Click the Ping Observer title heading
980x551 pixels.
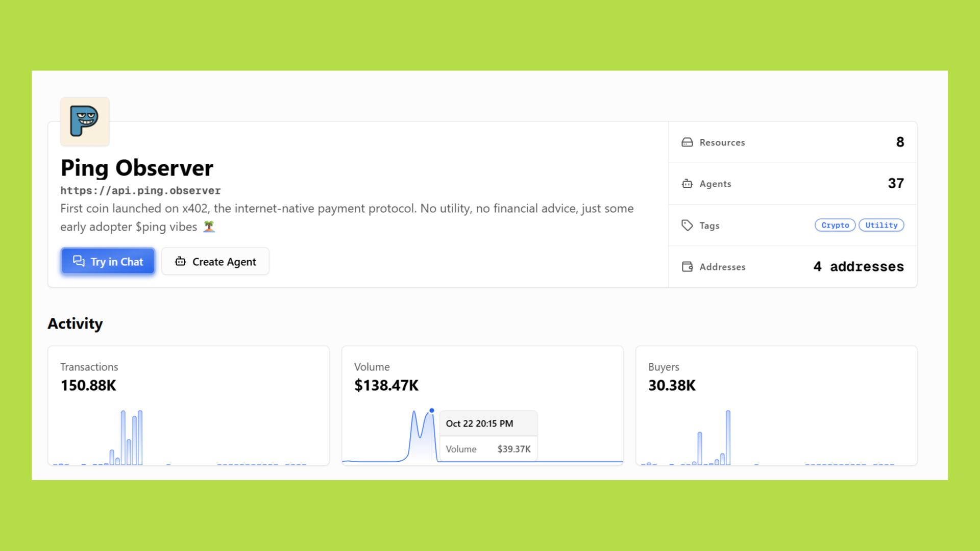click(x=137, y=168)
